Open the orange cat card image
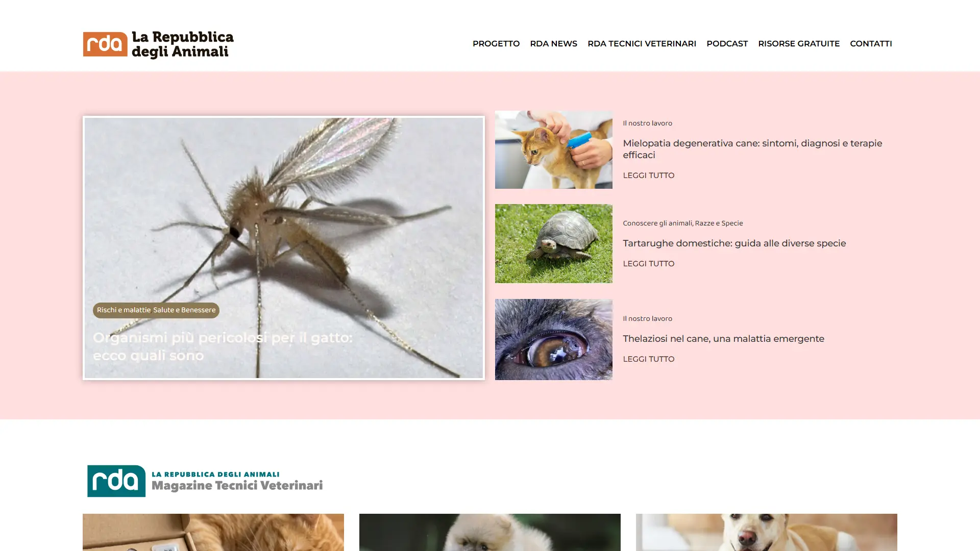 pos(213,532)
